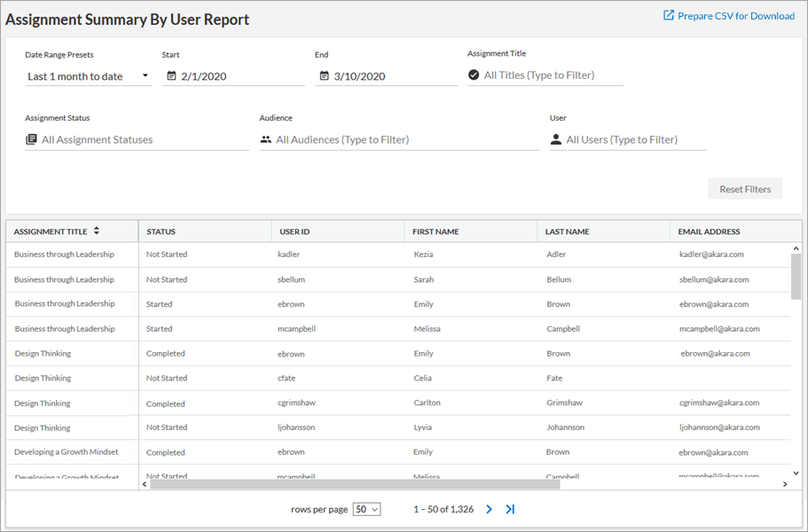This screenshot has height=532, width=808.
Task: Click last name Johansson
Action: coord(566,427)
